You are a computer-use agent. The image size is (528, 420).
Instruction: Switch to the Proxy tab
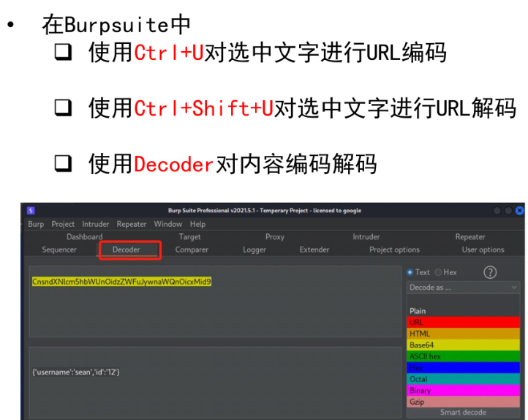point(275,237)
